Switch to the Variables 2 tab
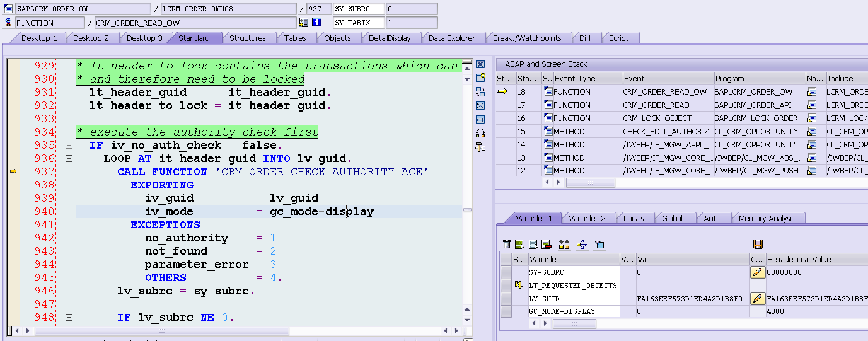Image resolution: width=868 pixels, height=341 pixels. [x=587, y=218]
